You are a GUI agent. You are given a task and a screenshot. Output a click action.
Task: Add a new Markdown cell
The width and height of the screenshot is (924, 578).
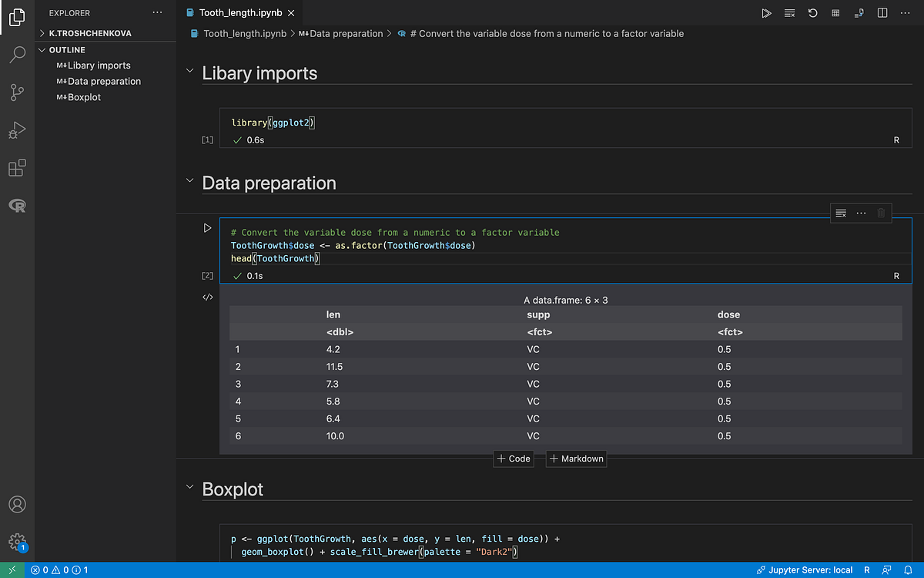(576, 459)
